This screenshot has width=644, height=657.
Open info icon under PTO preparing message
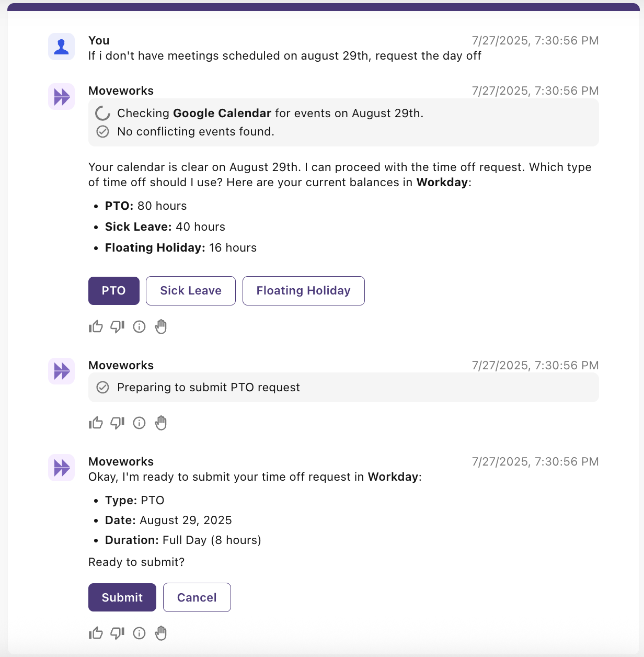(x=139, y=423)
